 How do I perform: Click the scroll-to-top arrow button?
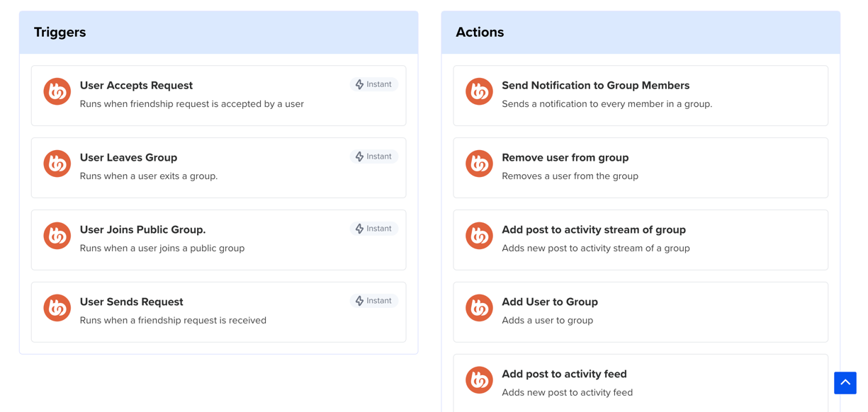coord(845,383)
